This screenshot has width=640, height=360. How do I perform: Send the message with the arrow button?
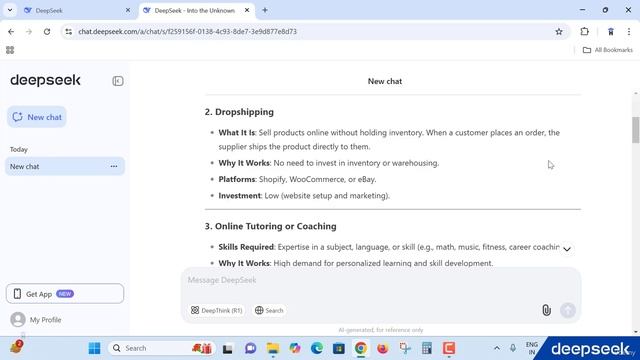pos(567,310)
